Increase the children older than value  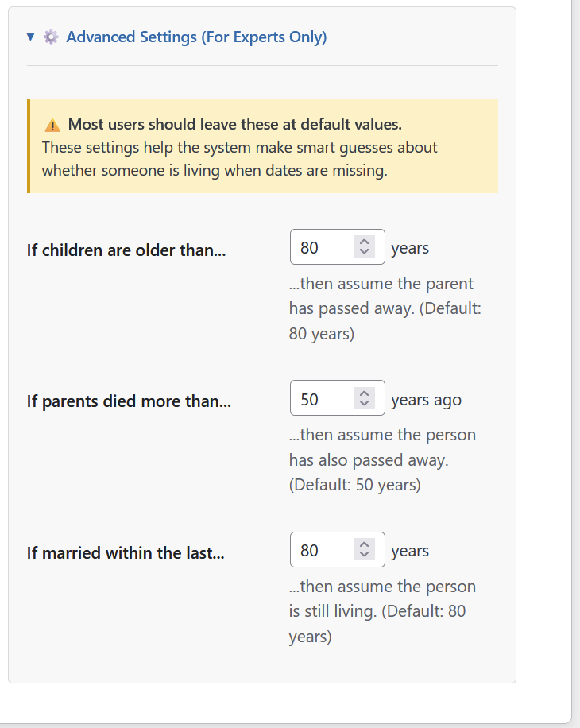tap(364, 242)
